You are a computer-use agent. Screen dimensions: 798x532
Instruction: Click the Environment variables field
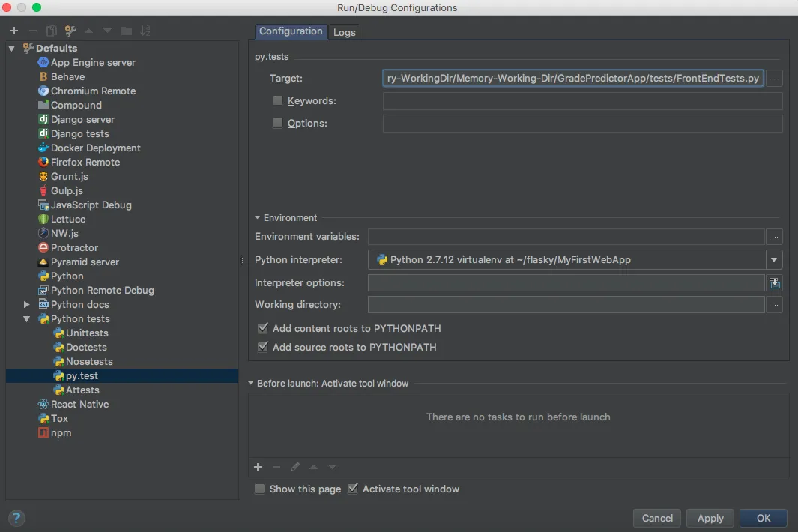tap(566, 237)
